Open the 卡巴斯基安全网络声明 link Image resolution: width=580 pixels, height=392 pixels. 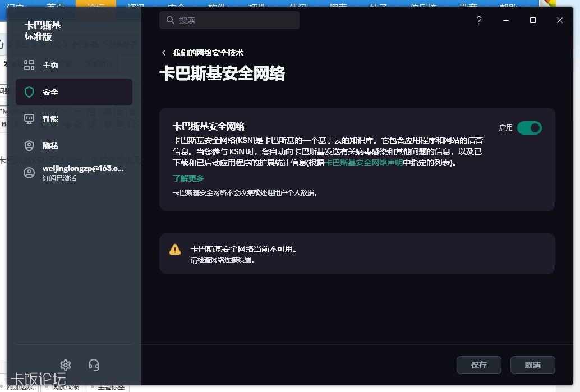pos(364,163)
